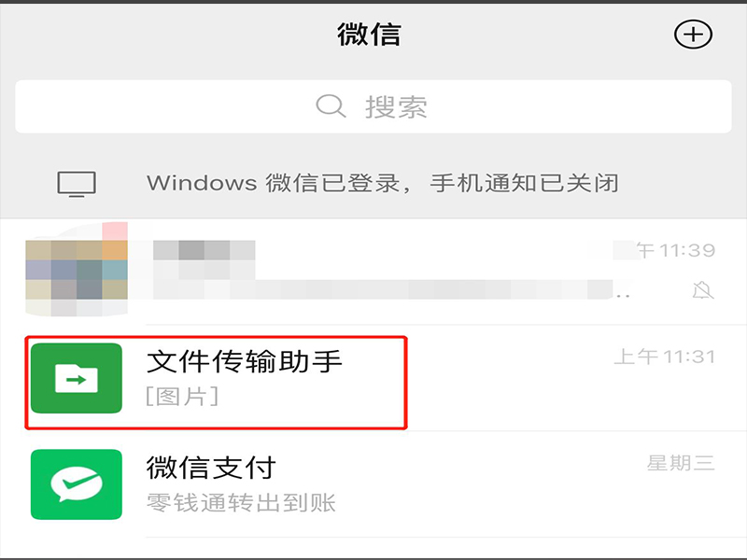Click the search magnifier icon
Viewport: 747px width, 560px height.
click(331, 105)
